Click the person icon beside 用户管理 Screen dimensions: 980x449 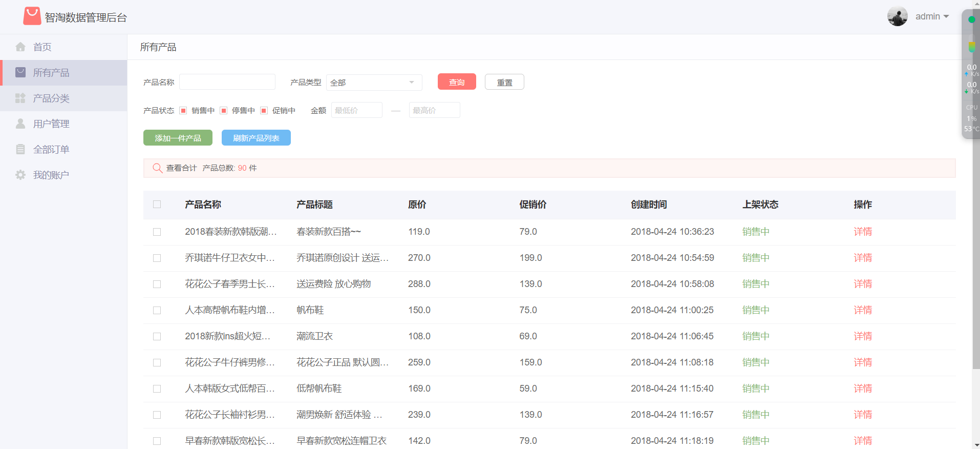tap(20, 124)
